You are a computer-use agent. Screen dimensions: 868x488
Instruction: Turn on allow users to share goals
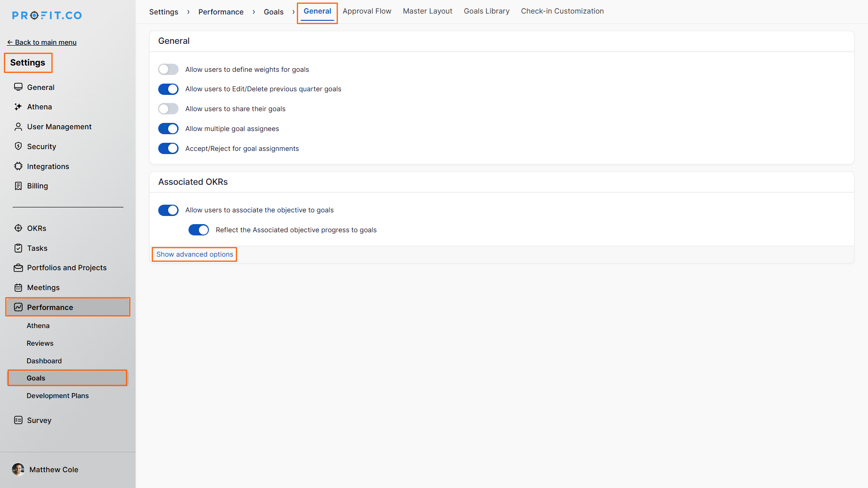point(168,109)
